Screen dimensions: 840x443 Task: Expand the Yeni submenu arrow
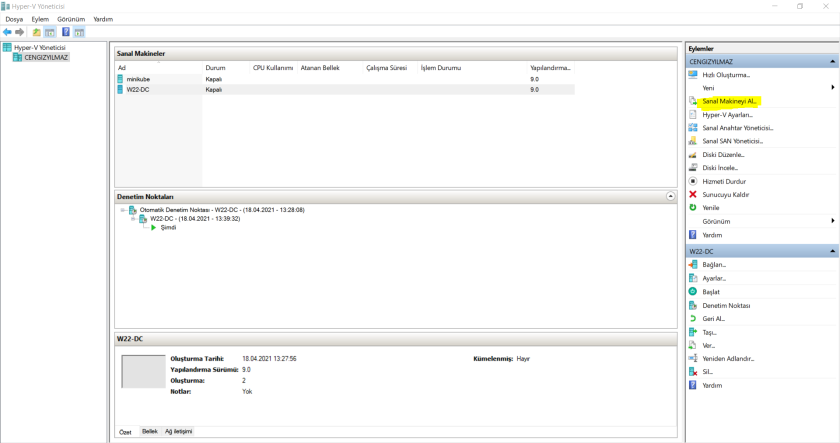pyautogui.click(x=832, y=88)
